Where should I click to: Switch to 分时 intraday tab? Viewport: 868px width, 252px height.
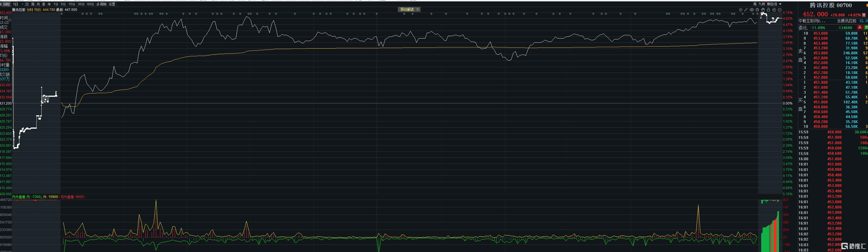point(6,4)
